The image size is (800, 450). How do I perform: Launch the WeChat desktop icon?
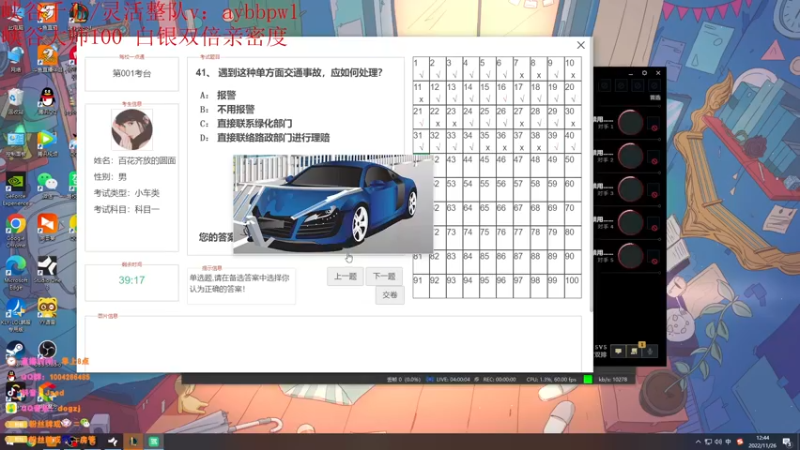[x=47, y=184]
